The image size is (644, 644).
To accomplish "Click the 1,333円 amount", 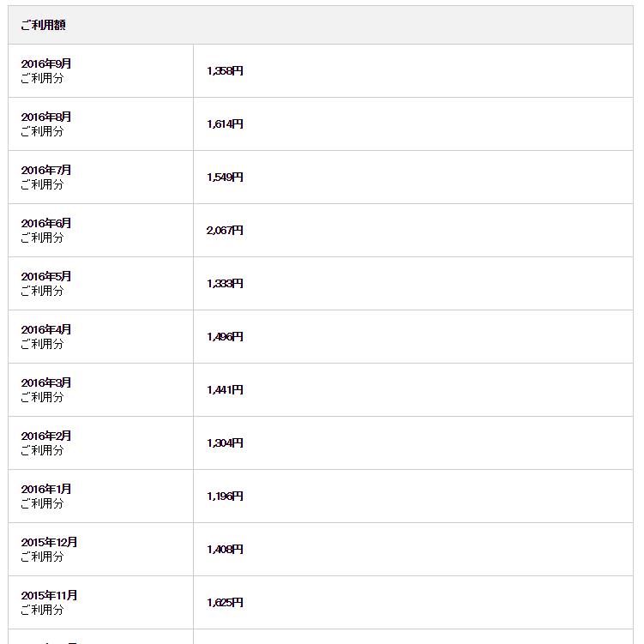I will pyautogui.click(x=225, y=283).
